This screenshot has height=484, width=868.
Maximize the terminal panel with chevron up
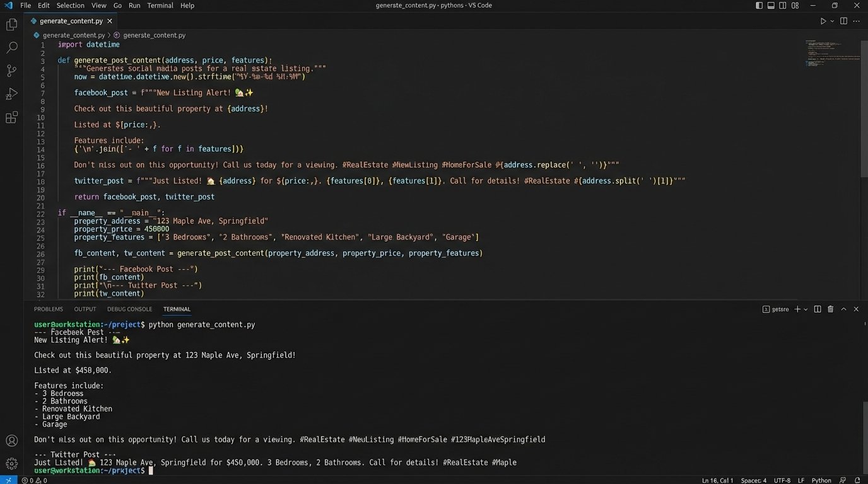(x=843, y=309)
